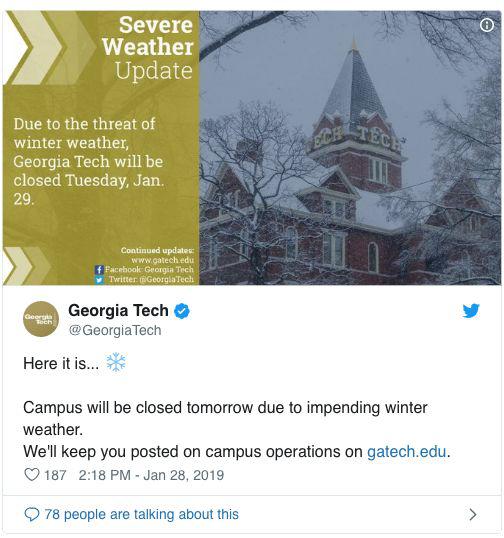
Task: Click the snowflake emoji in the tweet
Action: point(116,362)
